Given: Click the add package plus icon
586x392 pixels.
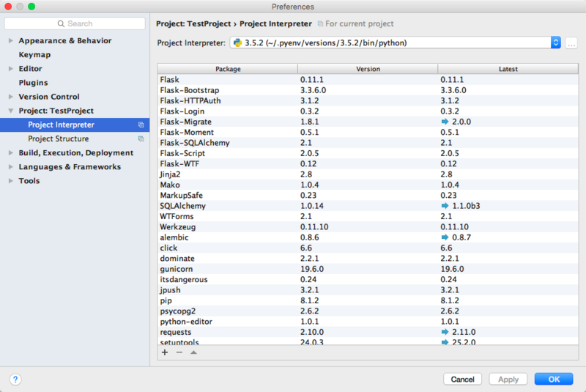Looking at the screenshot, I should pos(165,352).
